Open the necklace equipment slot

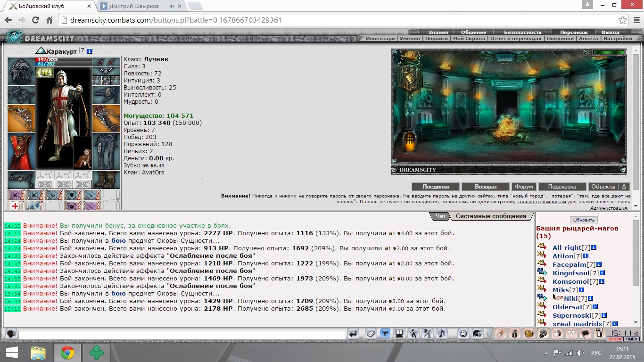106,71
